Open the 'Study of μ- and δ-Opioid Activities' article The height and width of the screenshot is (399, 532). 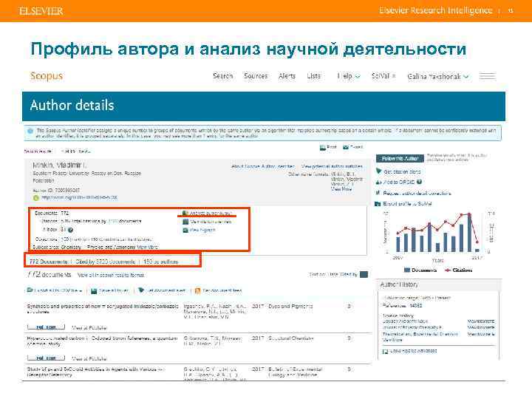95,372
